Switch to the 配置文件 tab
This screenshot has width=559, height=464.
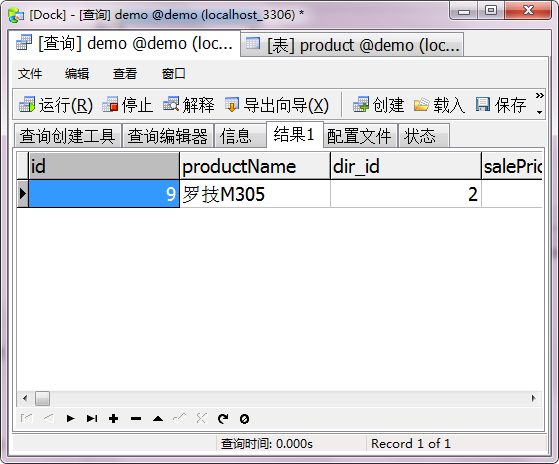360,136
